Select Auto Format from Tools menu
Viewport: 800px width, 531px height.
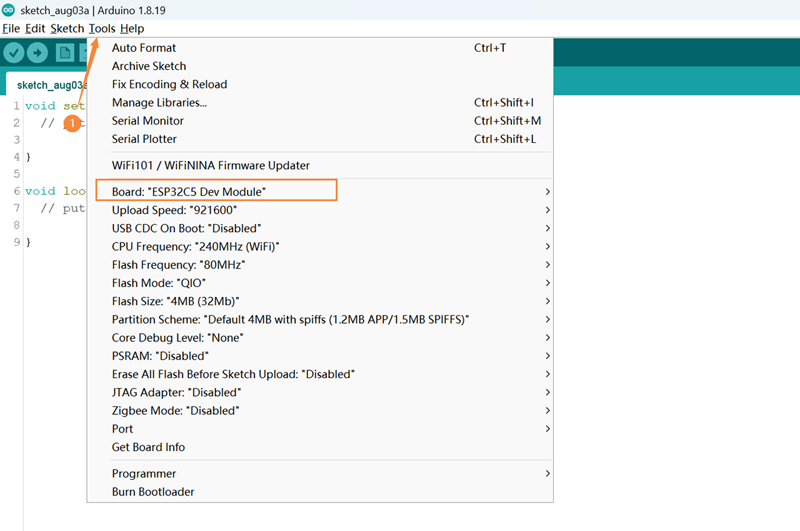click(144, 48)
